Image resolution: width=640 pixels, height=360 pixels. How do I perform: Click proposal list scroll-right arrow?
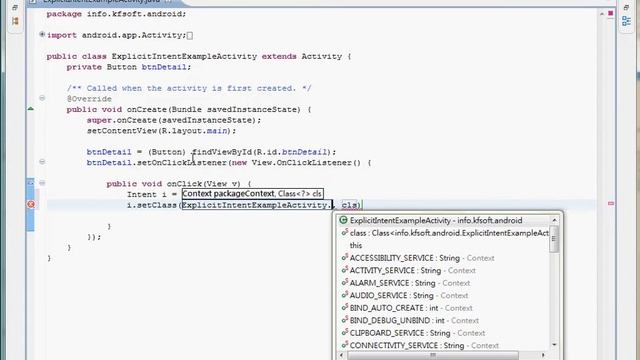point(543,356)
